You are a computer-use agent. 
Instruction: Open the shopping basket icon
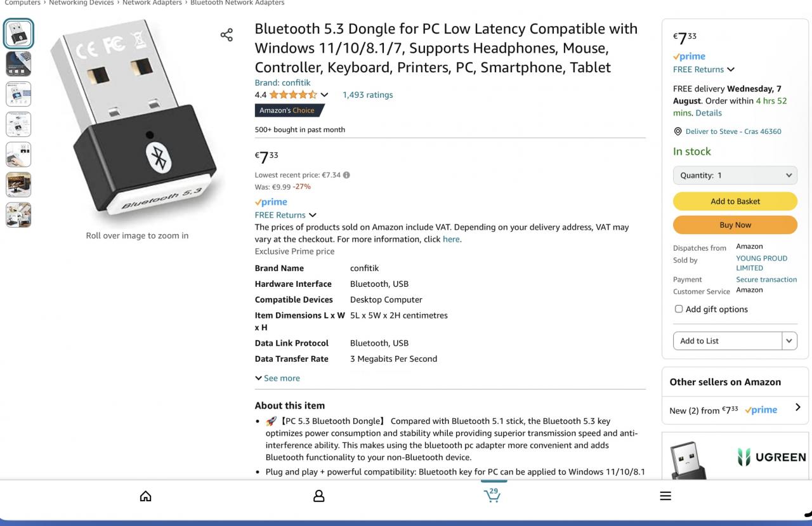click(492, 495)
